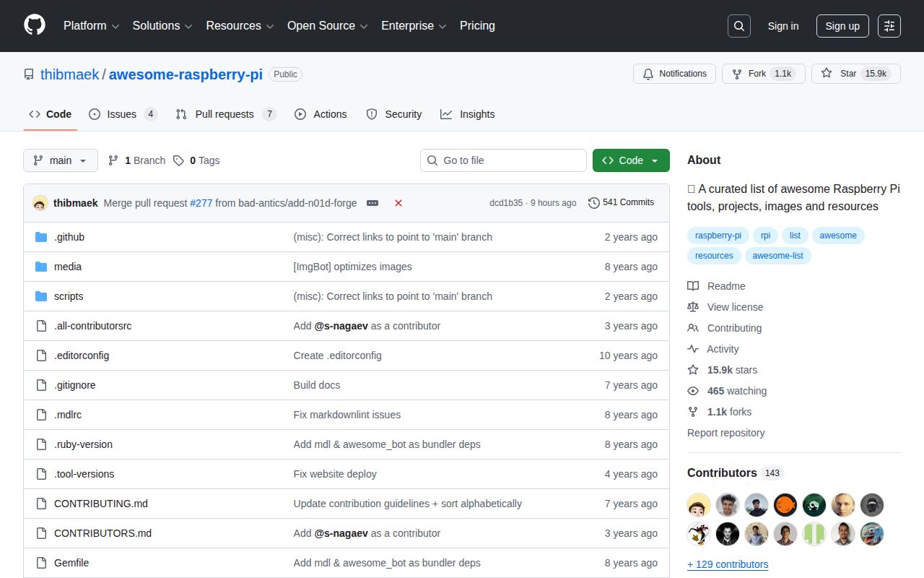This screenshot has width=924, height=578.
Task: Click the red X failed check indicator
Action: (398, 203)
